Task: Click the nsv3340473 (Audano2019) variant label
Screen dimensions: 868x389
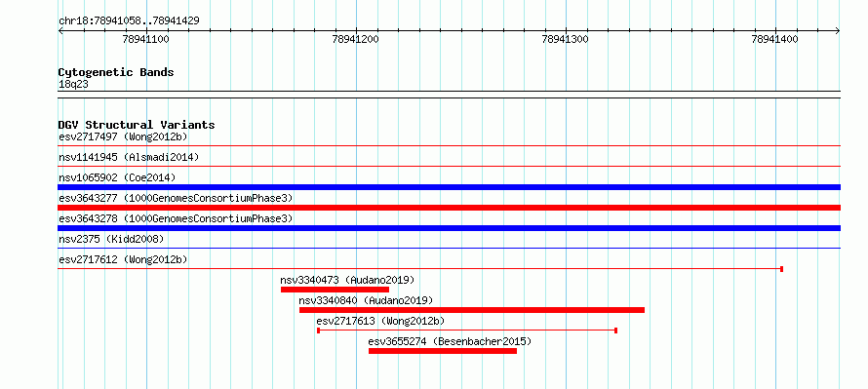Action: point(347,280)
